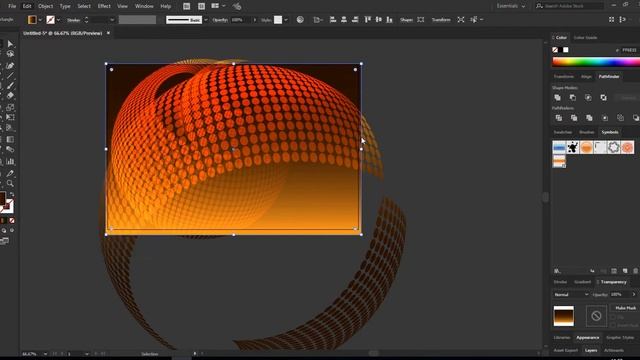This screenshot has height=360, width=640.
Task: Click the Transform link in control bar
Action: click(441, 20)
